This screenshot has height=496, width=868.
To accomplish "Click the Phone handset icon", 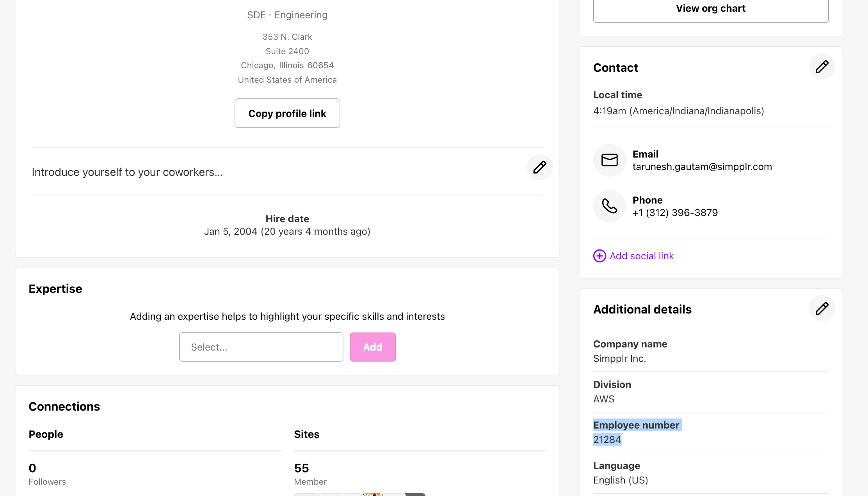I will (x=609, y=206).
